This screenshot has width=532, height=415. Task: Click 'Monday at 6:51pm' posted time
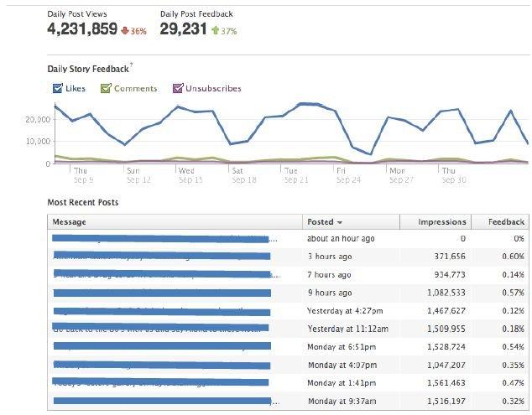pos(342,347)
